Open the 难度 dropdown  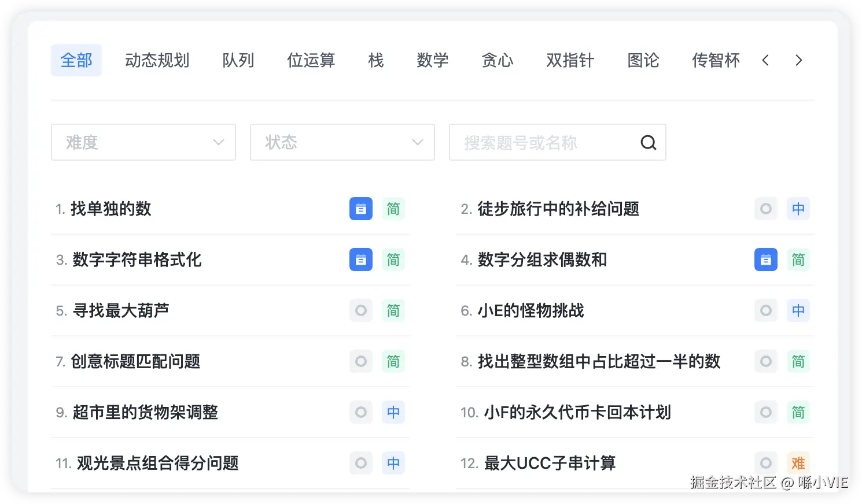tap(143, 142)
